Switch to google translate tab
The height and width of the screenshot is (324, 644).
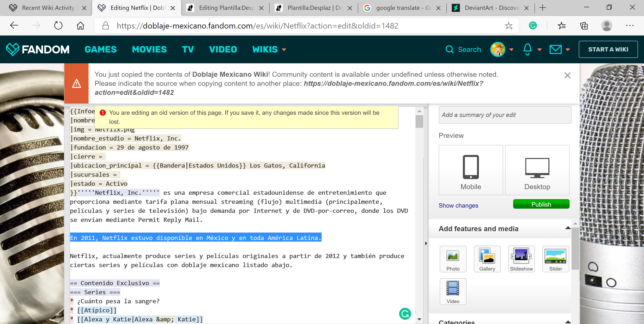click(402, 8)
